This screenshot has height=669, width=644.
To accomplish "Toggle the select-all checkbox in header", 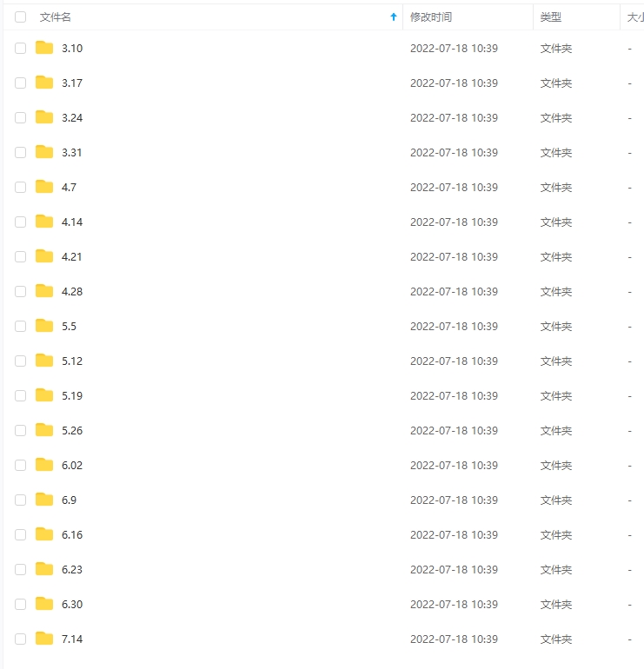I will pos(21,17).
